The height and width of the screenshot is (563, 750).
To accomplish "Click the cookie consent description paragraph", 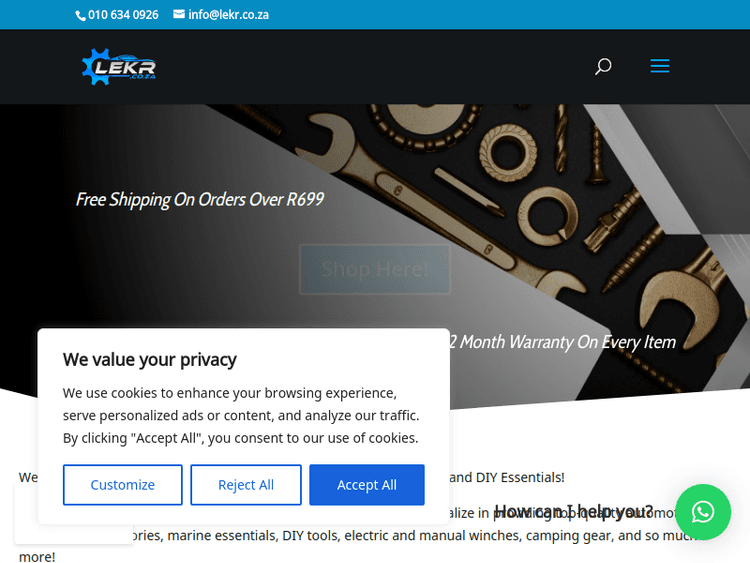I will (x=241, y=415).
